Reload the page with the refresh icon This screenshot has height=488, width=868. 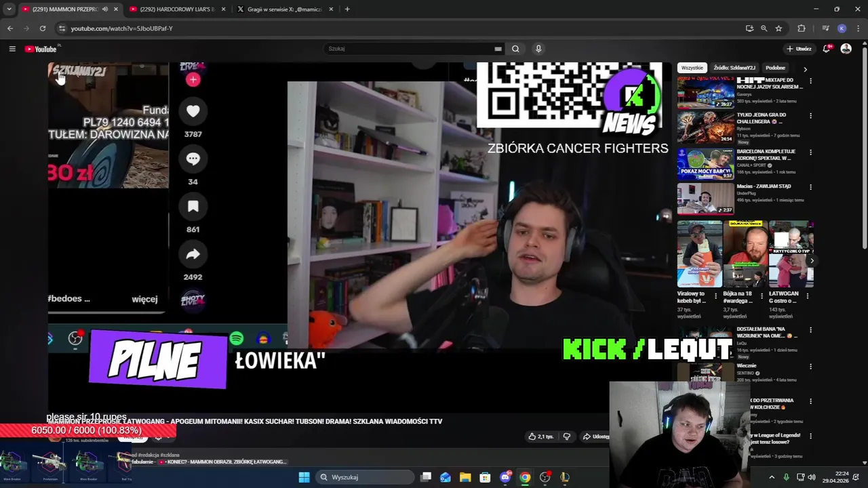tap(43, 28)
